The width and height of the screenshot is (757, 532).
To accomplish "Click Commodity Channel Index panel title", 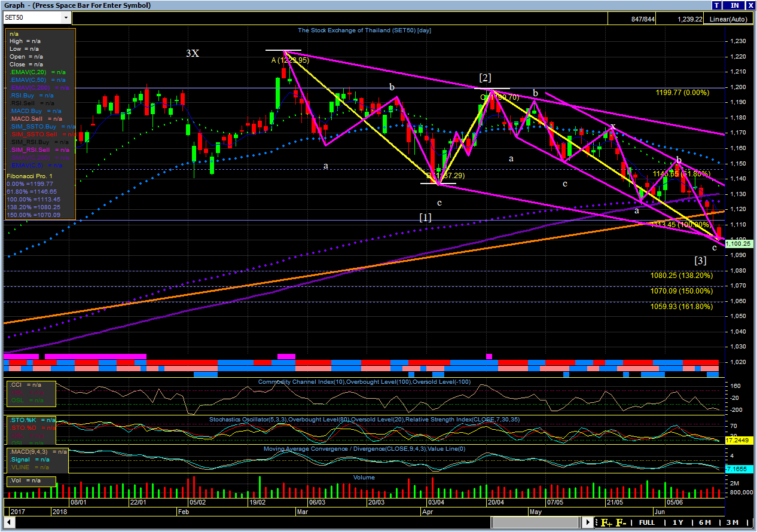I will coord(364,381).
